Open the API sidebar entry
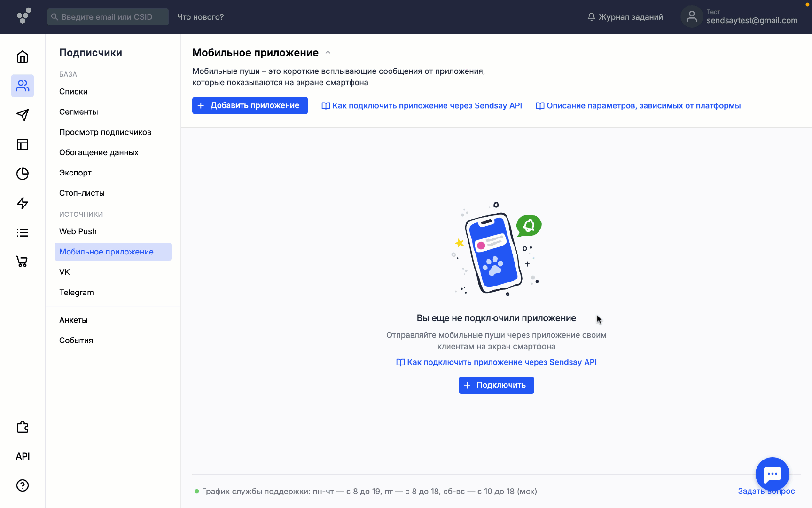This screenshot has width=812, height=508. pyautogui.click(x=22, y=456)
